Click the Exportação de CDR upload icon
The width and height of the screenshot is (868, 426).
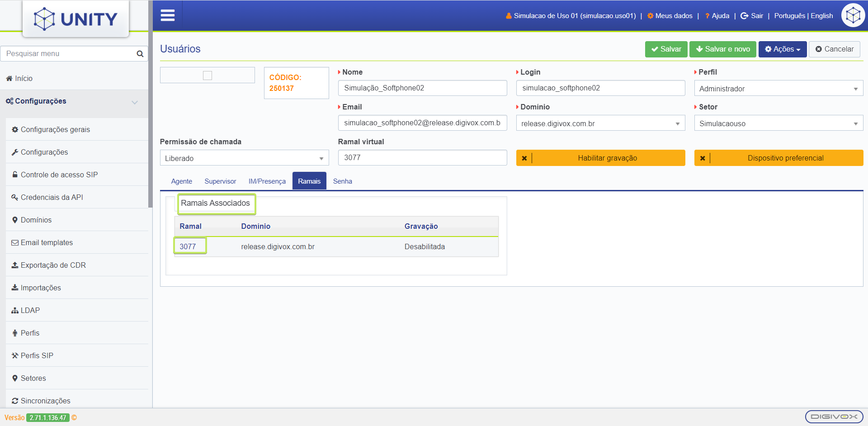[x=15, y=265]
